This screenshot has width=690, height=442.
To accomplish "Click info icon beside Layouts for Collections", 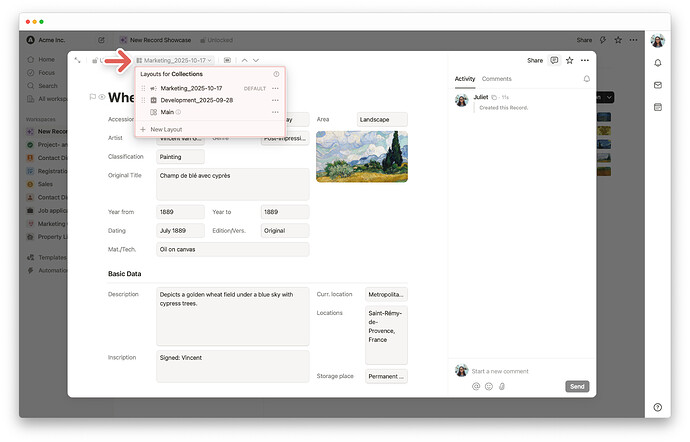I will coord(276,74).
